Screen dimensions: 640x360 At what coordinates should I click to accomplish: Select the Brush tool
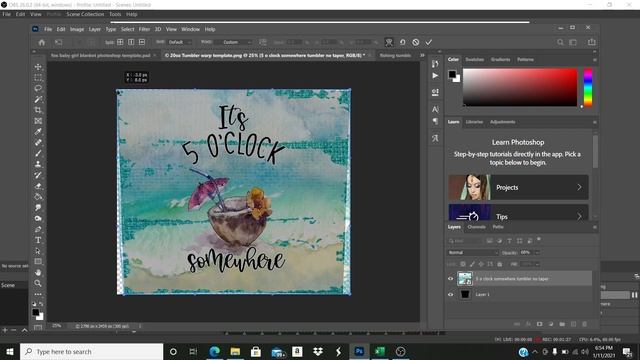pos(38,153)
